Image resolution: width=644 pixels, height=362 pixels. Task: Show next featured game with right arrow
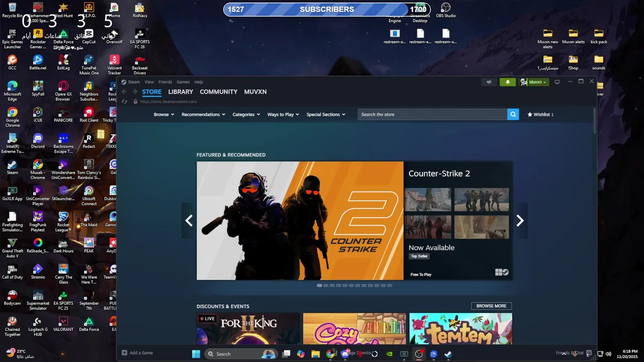[520, 220]
